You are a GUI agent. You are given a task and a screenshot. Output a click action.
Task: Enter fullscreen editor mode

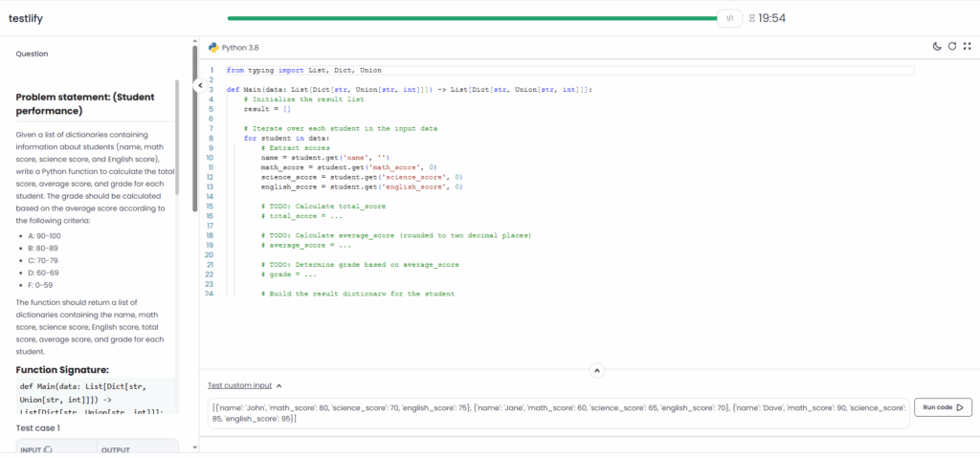[x=968, y=46]
